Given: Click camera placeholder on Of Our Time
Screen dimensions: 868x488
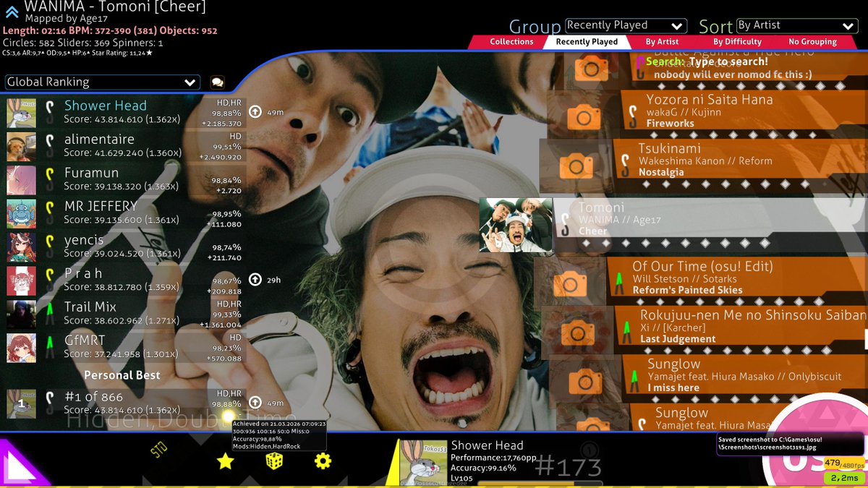Looking at the screenshot, I should coord(571,283).
